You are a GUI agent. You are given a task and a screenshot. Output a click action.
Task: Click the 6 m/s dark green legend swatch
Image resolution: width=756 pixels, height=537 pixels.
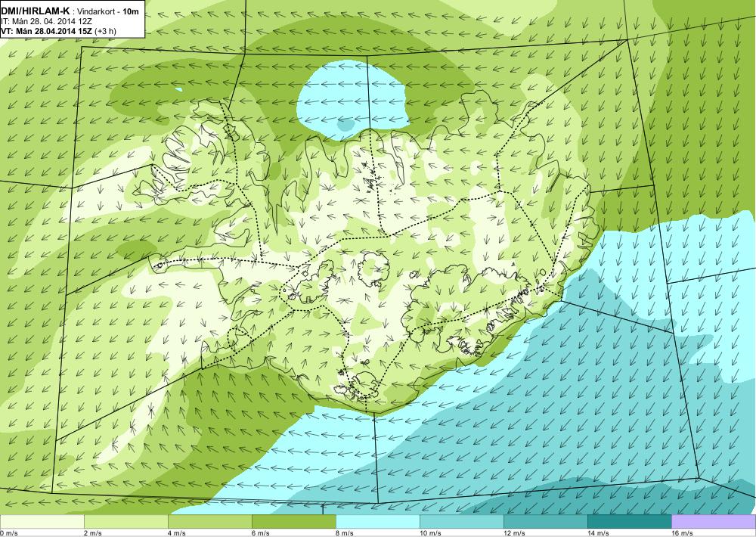point(293,522)
